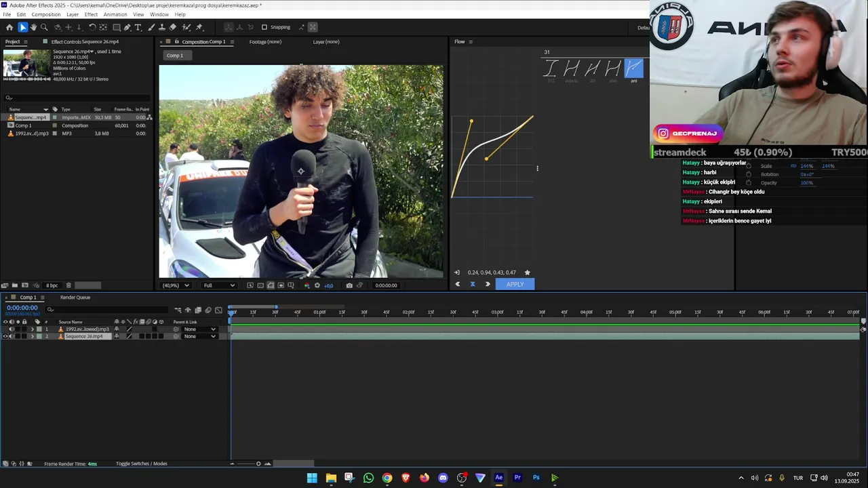Toggle audio for 1992 mp3 layer

12,329
